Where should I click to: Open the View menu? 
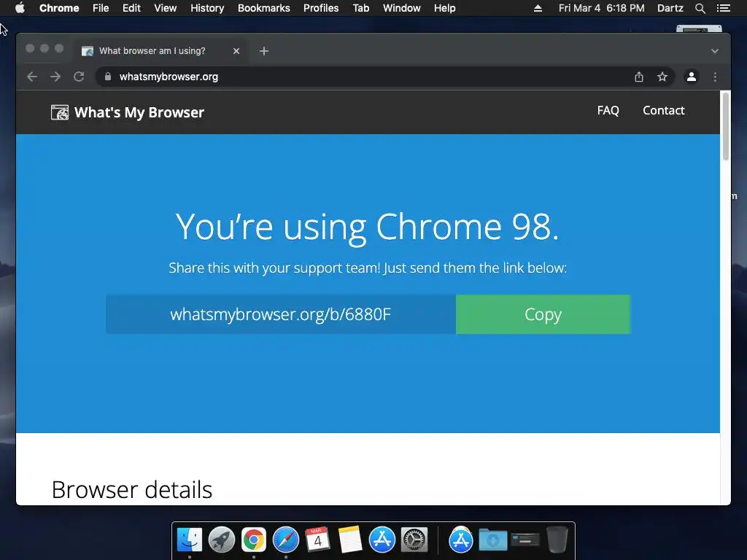click(166, 8)
